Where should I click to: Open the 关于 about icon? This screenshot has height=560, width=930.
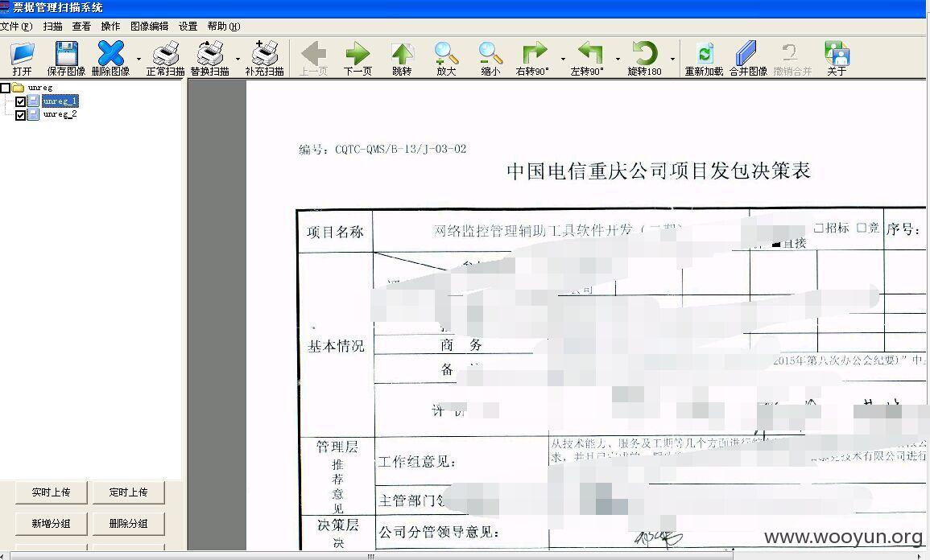click(x=837, y=58)
